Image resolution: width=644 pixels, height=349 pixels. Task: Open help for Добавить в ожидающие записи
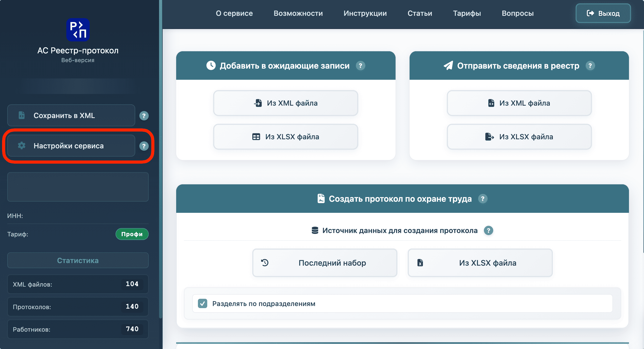pos(360,66)
